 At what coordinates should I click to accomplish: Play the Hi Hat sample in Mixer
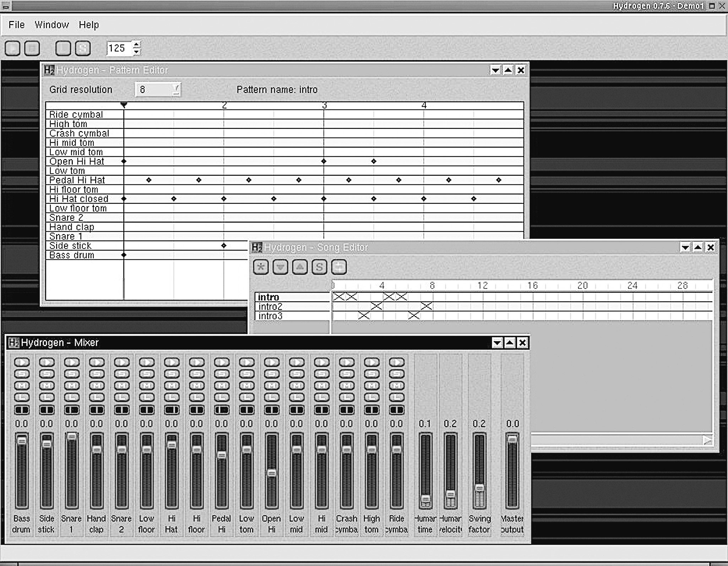pyautogui.click(x=172, y=362)
